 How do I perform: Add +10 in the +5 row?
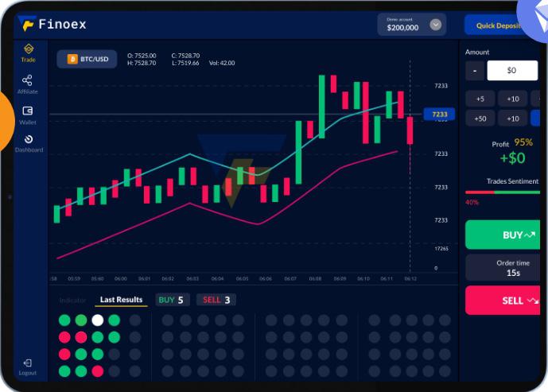click(x=513, y=99)
